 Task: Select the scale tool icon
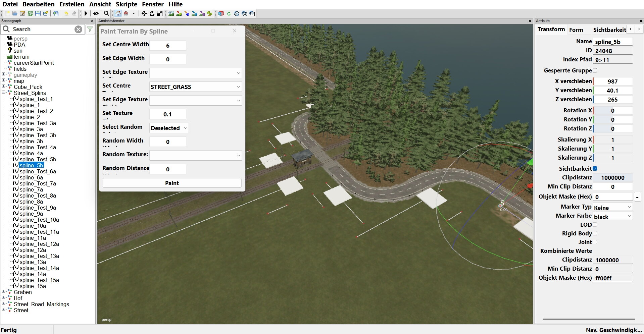pos(160,13)
